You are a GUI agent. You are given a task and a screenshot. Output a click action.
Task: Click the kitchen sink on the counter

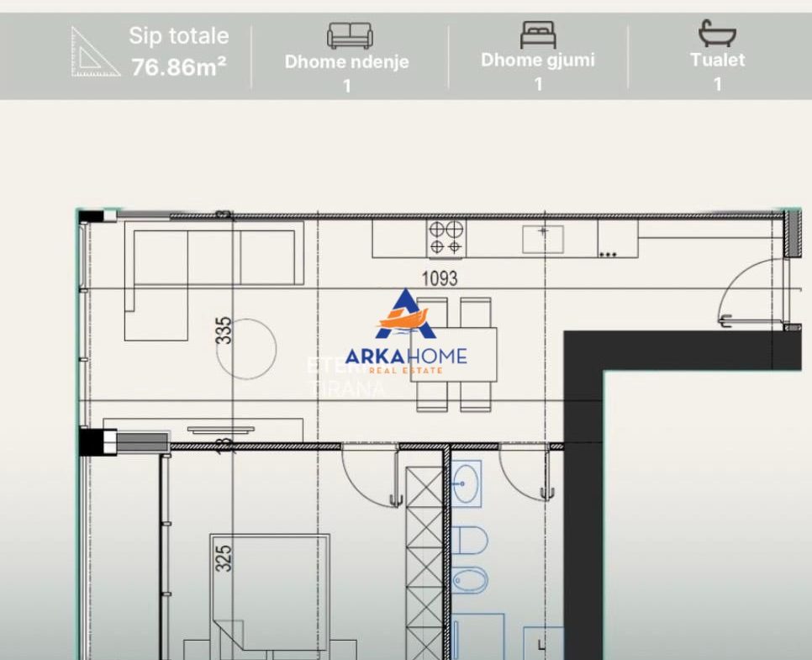(x=542, y=239)
